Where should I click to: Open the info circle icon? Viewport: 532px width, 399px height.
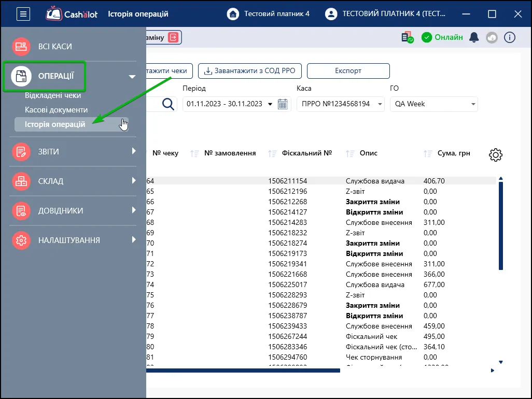tap(509, 37)
